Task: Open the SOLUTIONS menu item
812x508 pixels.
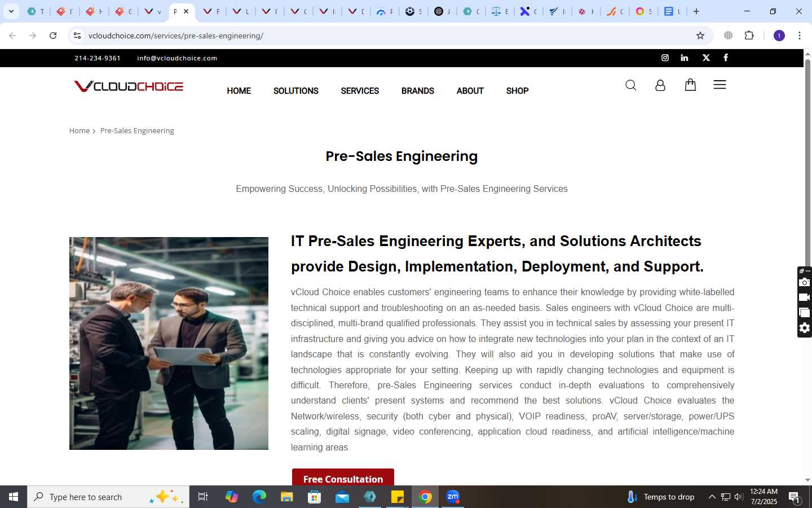Action: click(x=296, y=91)
